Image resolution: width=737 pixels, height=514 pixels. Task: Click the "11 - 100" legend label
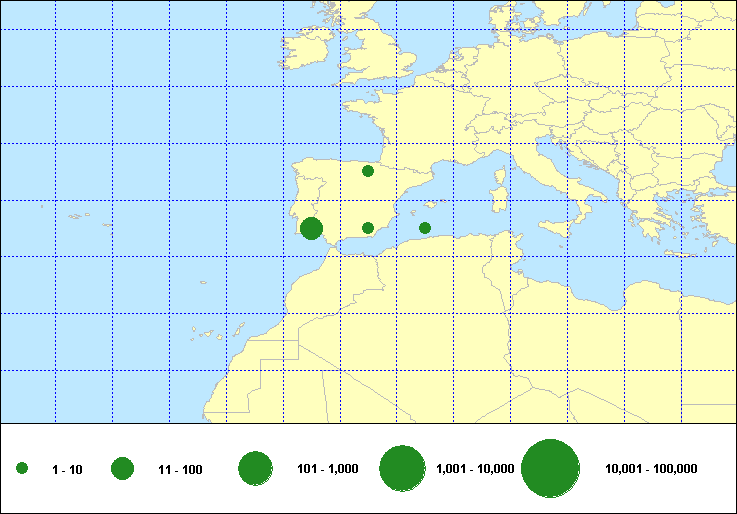coord(180,469)
